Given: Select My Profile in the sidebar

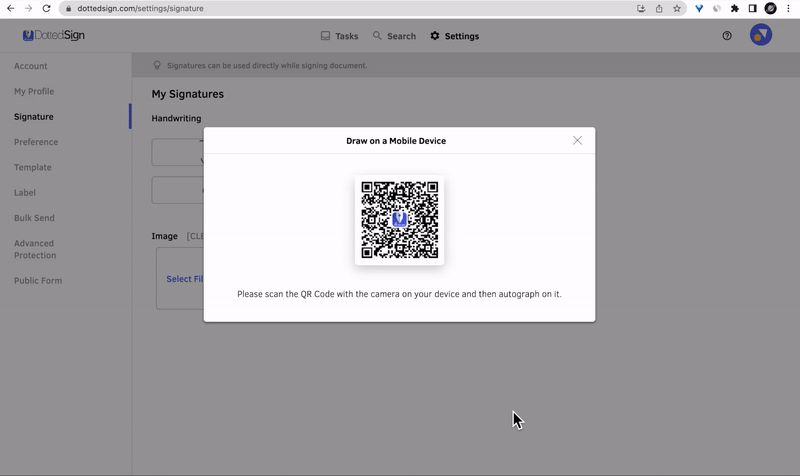Looking at the screenshot, I should (x=34, y=91).
